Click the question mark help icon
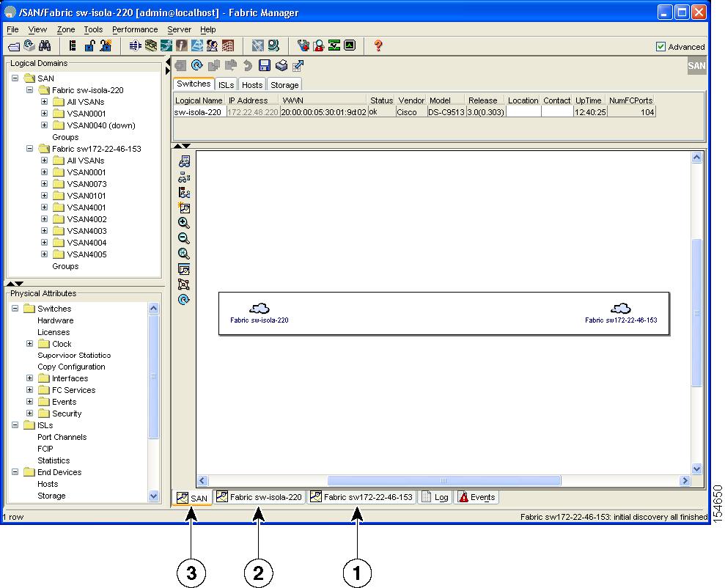725x588 pixels. click(378, 45)
